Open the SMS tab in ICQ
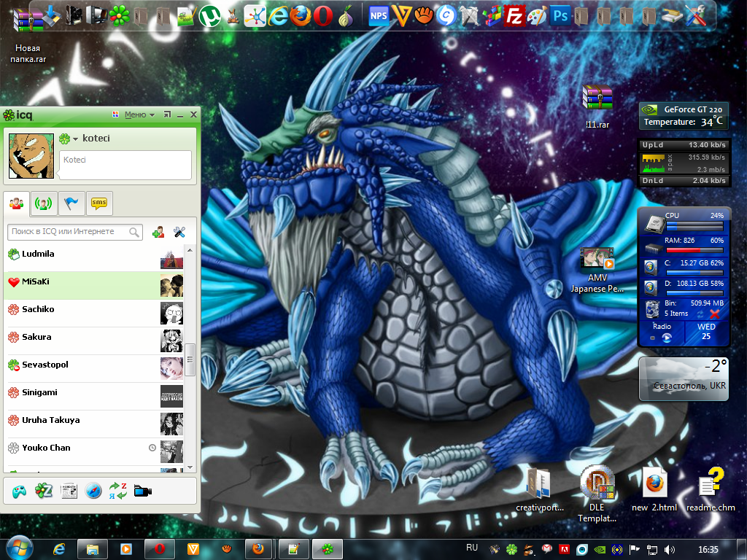The width and height of the screenshot is (747, 560). pos(99,204)
